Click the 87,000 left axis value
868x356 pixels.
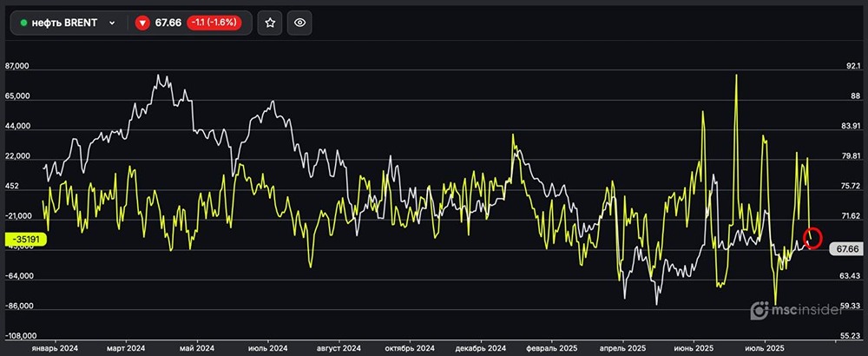click(x=16, y=67)
